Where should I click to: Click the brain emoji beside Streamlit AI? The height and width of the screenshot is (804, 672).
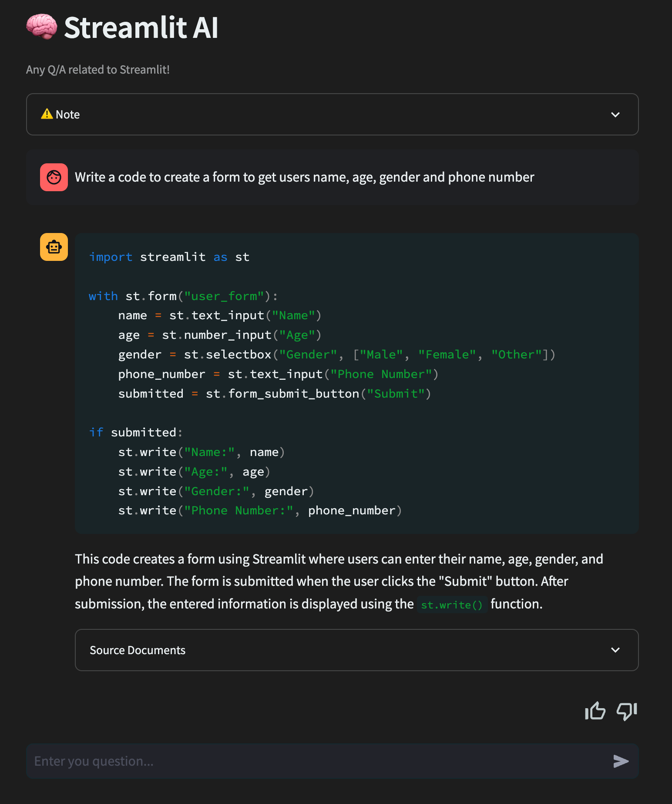(42, 27)
